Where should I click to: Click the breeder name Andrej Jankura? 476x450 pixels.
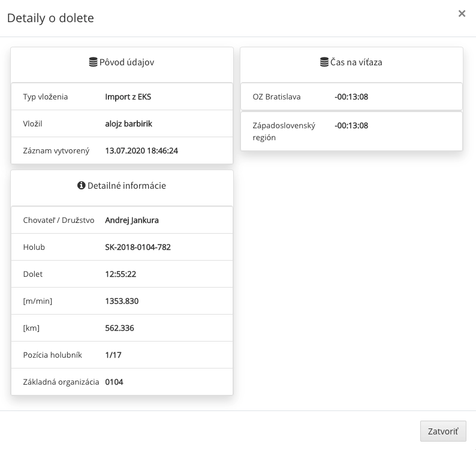point(132,221)
